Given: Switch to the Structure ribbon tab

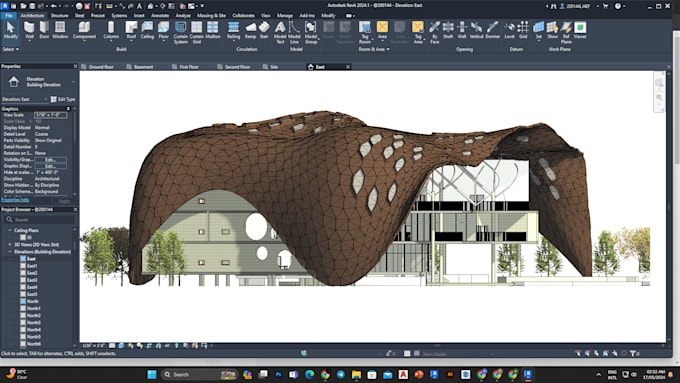Looking at the screenshot, I should [x=59, y=16].
